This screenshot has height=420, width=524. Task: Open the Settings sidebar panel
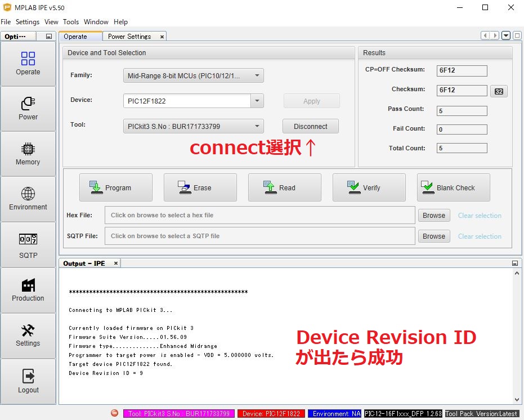coord(28,336)
